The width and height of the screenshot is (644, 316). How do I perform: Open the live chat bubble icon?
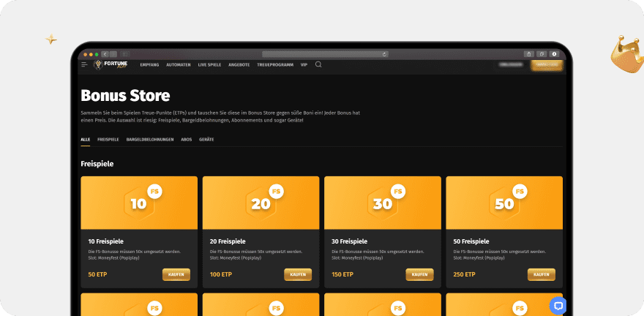(558, 306)
